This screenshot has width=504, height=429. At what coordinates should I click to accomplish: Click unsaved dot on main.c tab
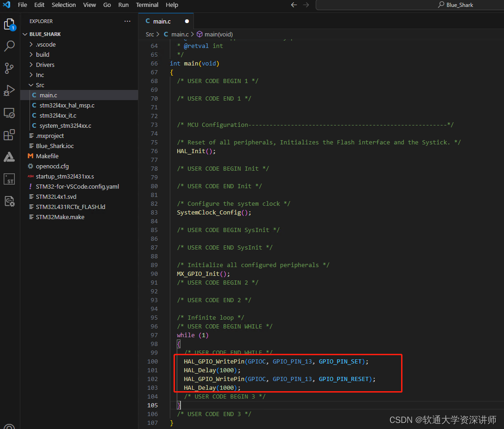pos(187,21)
